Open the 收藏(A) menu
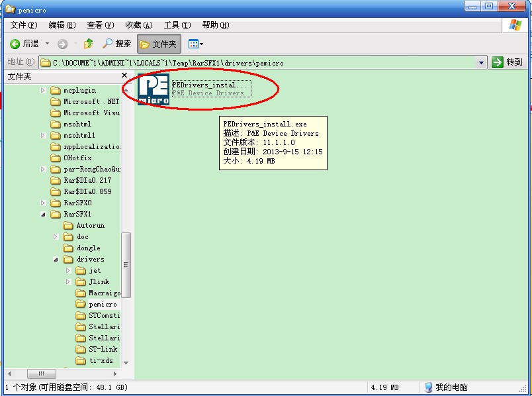 click(139, 25)
